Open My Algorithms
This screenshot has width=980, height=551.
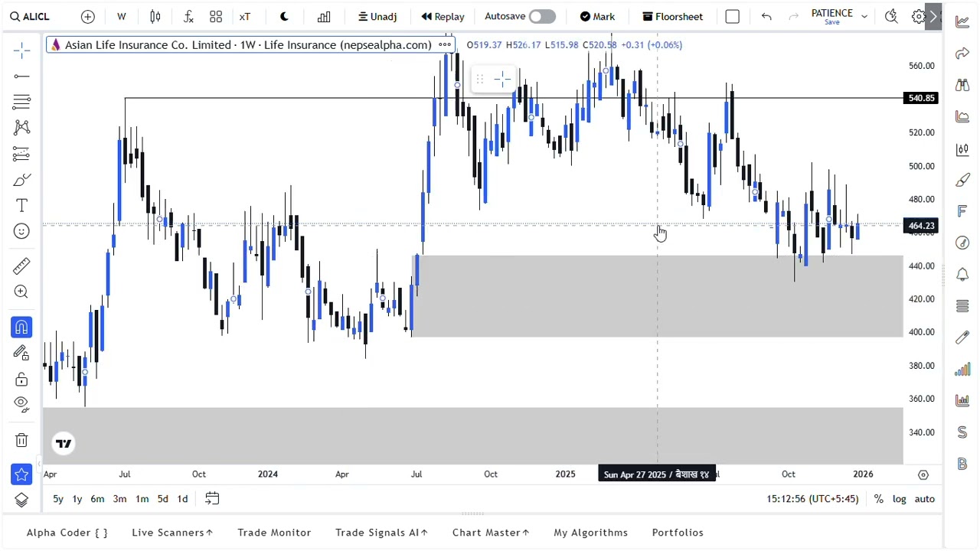[591, 533]
